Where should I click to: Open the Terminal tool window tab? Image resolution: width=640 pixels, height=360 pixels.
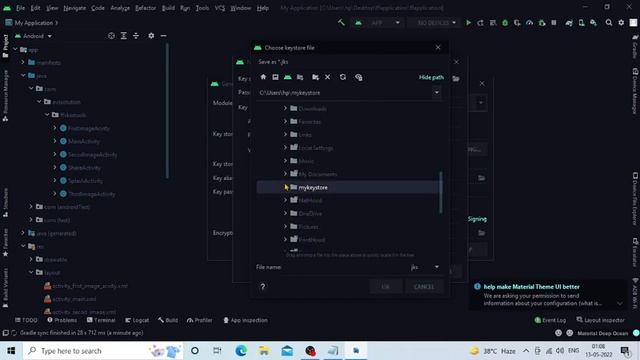[101, 320]
